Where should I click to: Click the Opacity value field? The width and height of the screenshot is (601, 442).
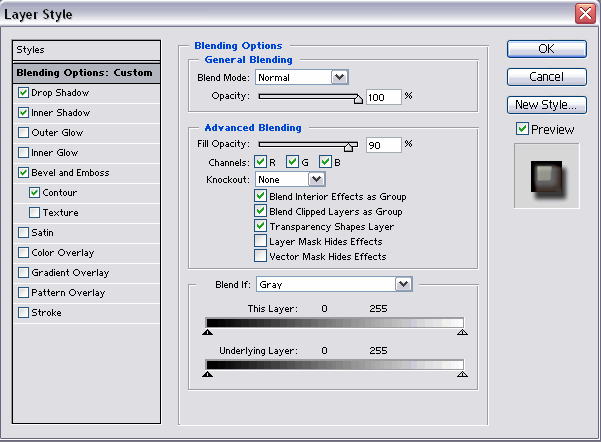384,97
